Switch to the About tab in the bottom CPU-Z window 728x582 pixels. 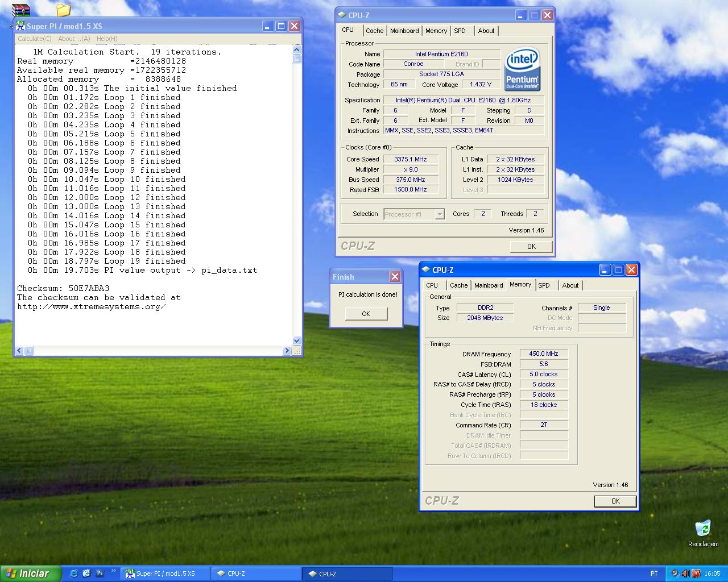[x=570, y=285]
